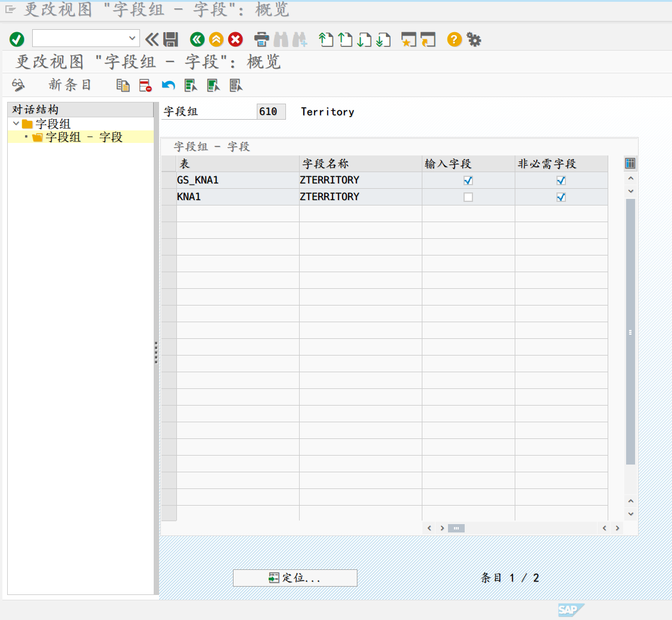This screenshot has height=620, width=672.
Task: Click the green Enter checkmark icon
Action: [17, 40]
